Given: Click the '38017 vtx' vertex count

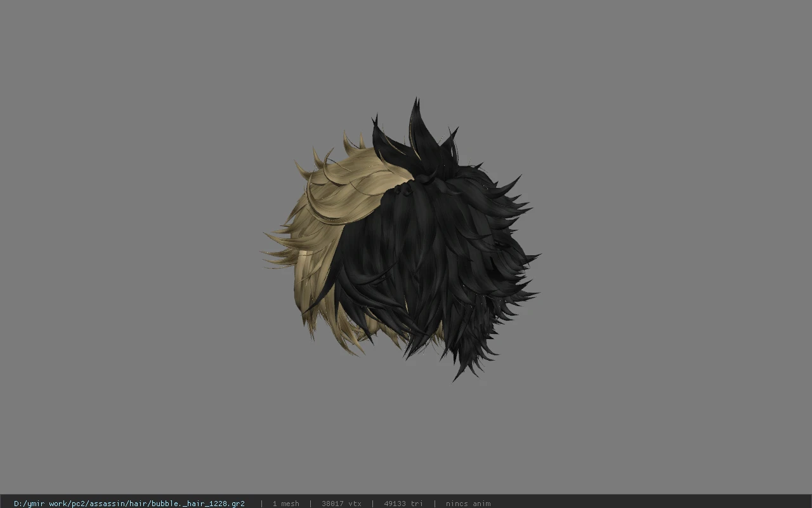Looking at the screenshot, I should 341,504.
